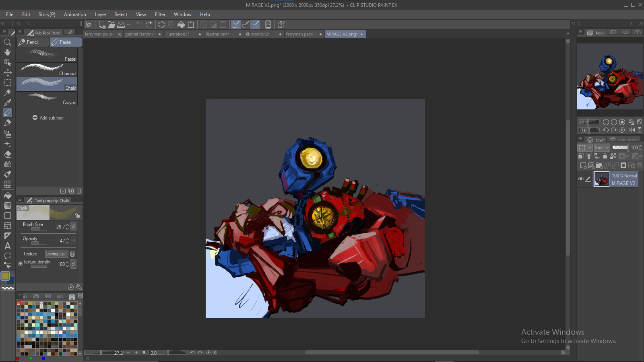The width and height of the screenshot is (644, 362).
Task: Switch to the Illustration4 document tab
Action: [217, 34]
